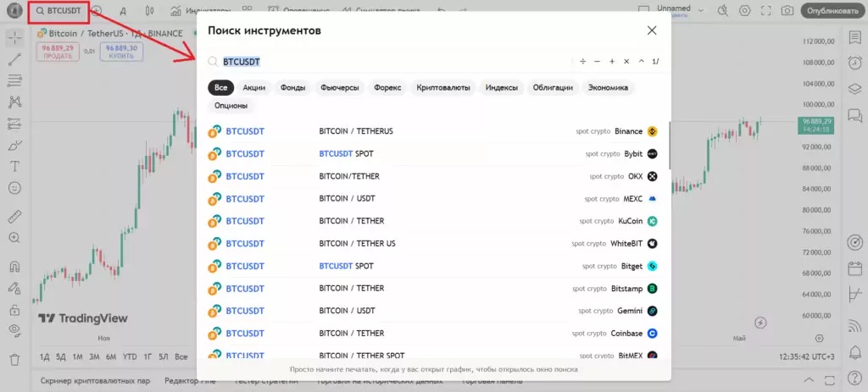Select the Облигации filter chip
The width and height of the screenshot is (868, 392).
tap(553, 87)
